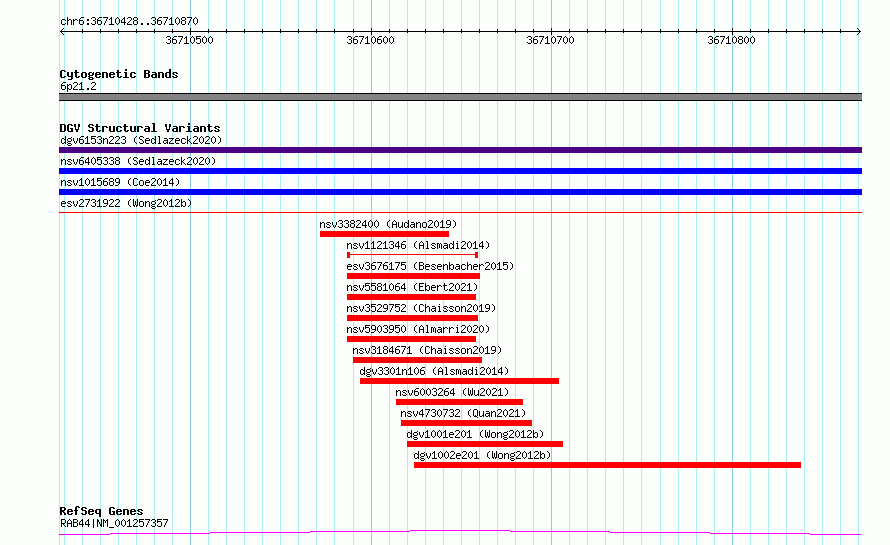Select the nsv6003264 (Wu2021) label
890x545 pixels.
pyautogui.click(x=452, y=392)
